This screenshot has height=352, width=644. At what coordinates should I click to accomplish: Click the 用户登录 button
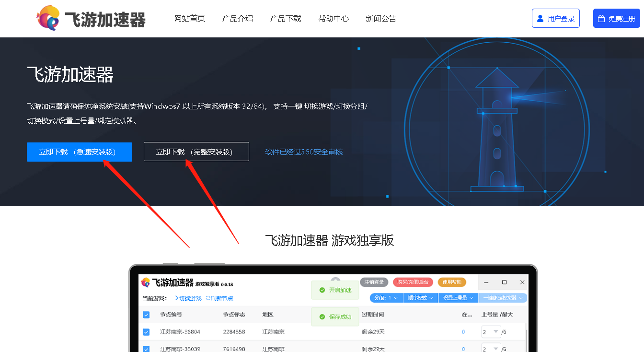pos(556,18)
